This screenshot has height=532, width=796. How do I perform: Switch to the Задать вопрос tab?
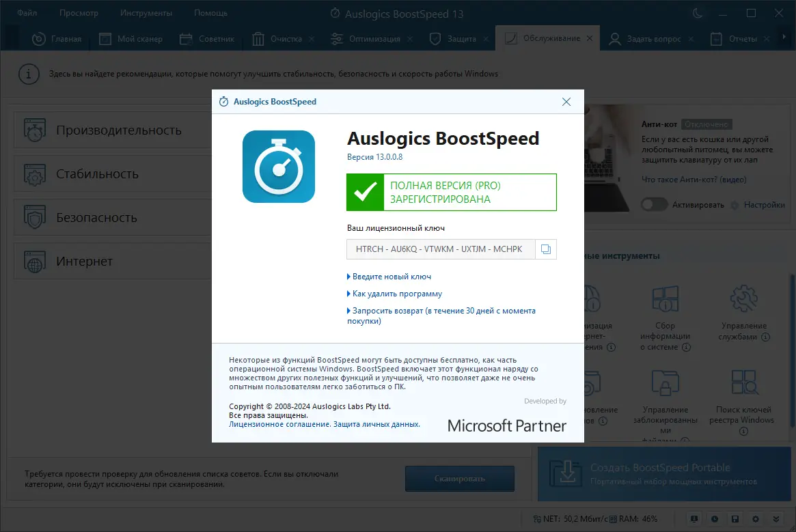pos(645,38)
